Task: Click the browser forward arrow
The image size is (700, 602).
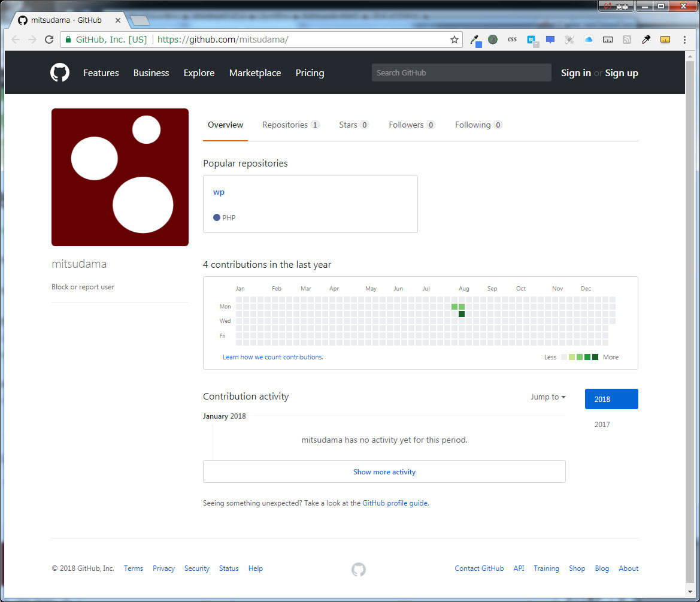Action: click(32, 40)
